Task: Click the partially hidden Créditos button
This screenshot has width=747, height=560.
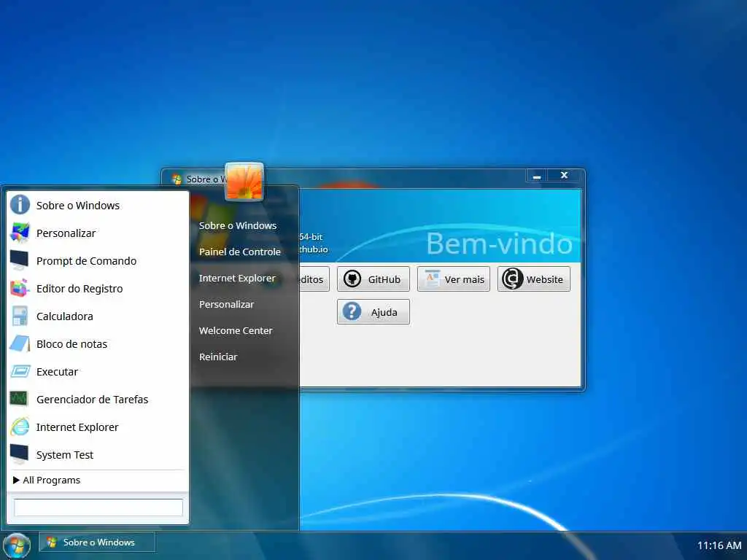Action: click(314, 279)
